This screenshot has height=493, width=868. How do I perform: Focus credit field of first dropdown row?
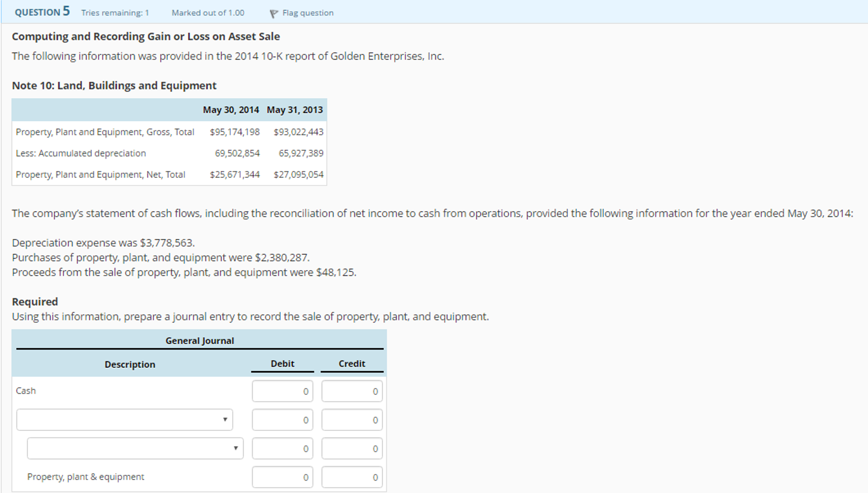click(x=352, y=420)
